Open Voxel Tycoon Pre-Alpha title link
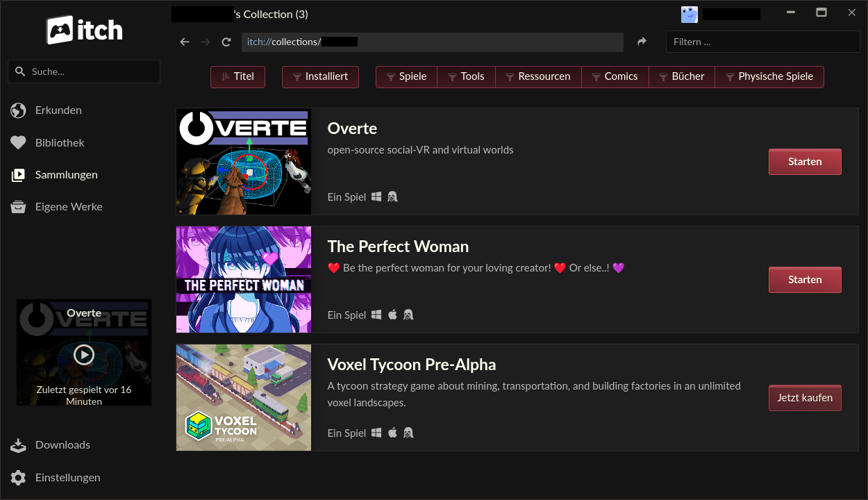Image resolution: width=868 pixels, height=500 pixels. (x=412, y=365)
